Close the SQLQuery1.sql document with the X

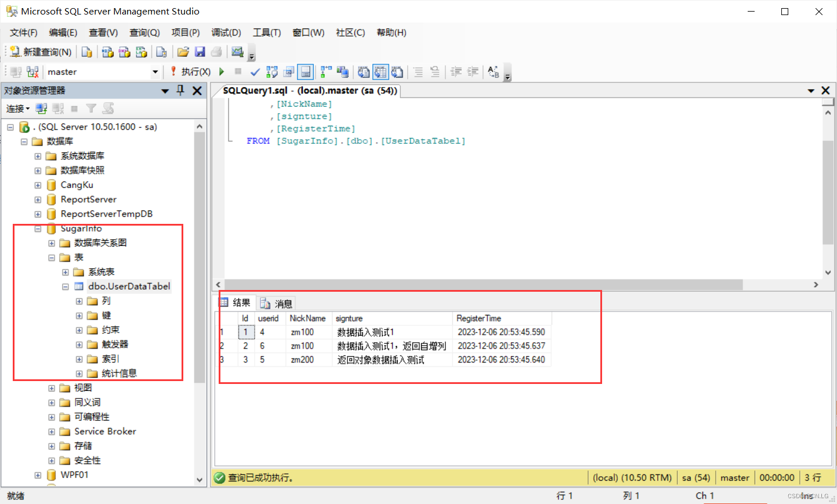point(825,90)
